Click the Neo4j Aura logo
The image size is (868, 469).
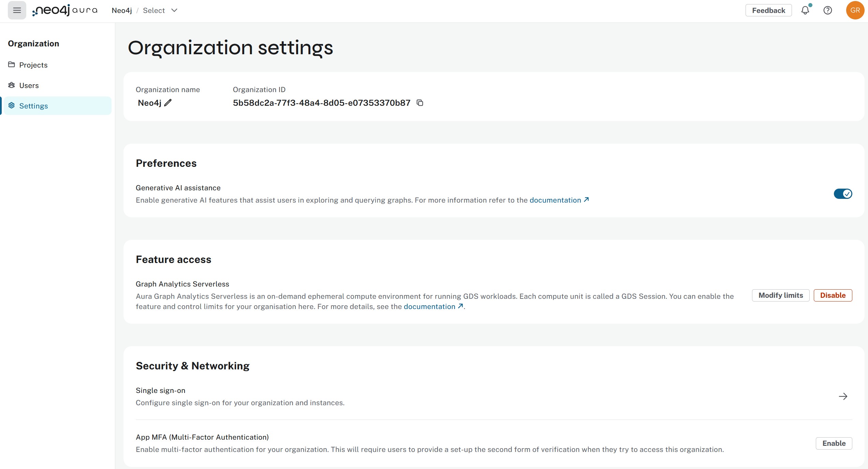[x=65, y=10]
